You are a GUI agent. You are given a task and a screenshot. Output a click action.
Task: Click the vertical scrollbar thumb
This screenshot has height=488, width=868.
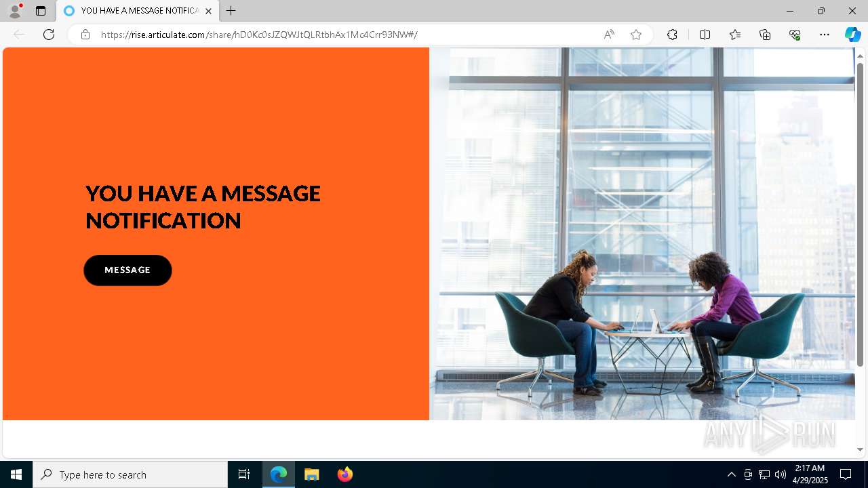click(x=860, y=215)
